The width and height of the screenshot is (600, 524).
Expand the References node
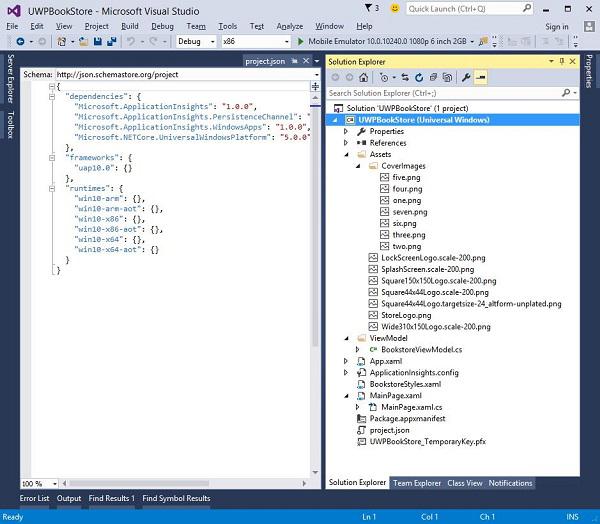347,143
